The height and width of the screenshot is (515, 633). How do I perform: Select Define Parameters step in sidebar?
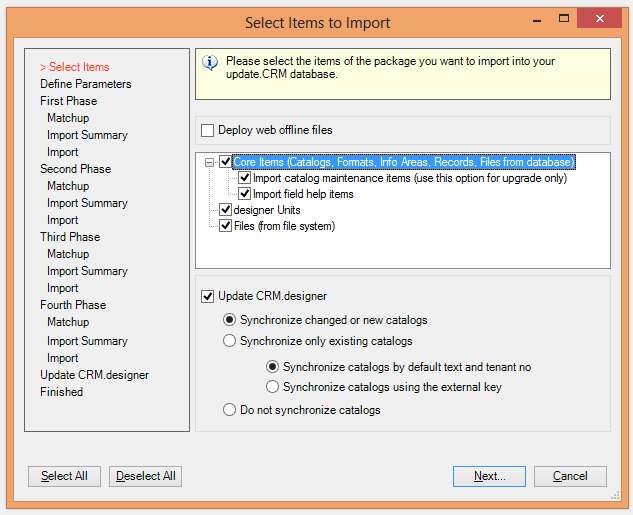pos(85,84)
